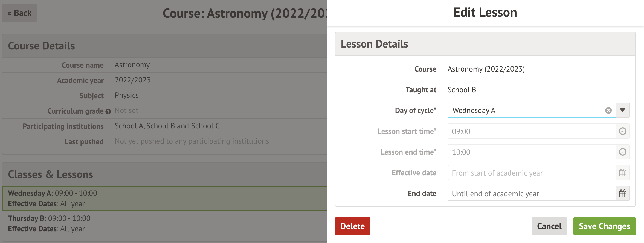This screenshot has height=243, width=644.
Task: Click the Lesson start time clock icon
Action: (x=623, y=131)
